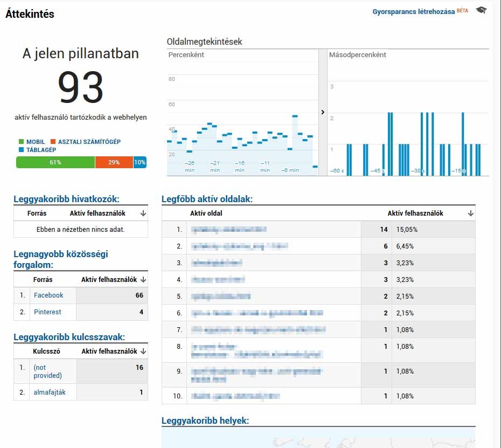Click the graduation cap icon in the header

pos(481,10)
